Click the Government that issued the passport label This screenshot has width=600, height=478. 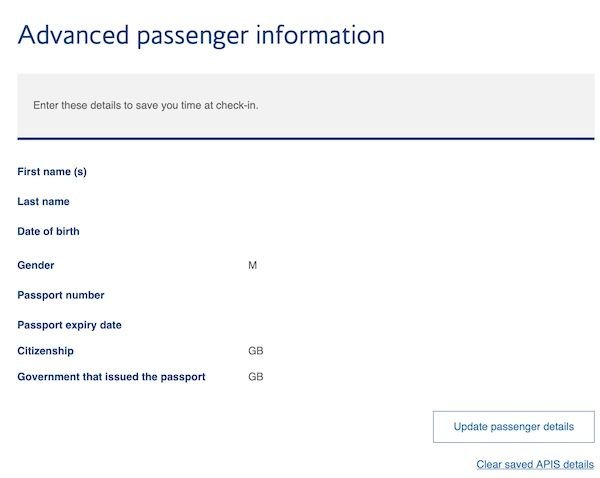pos(112,377)
